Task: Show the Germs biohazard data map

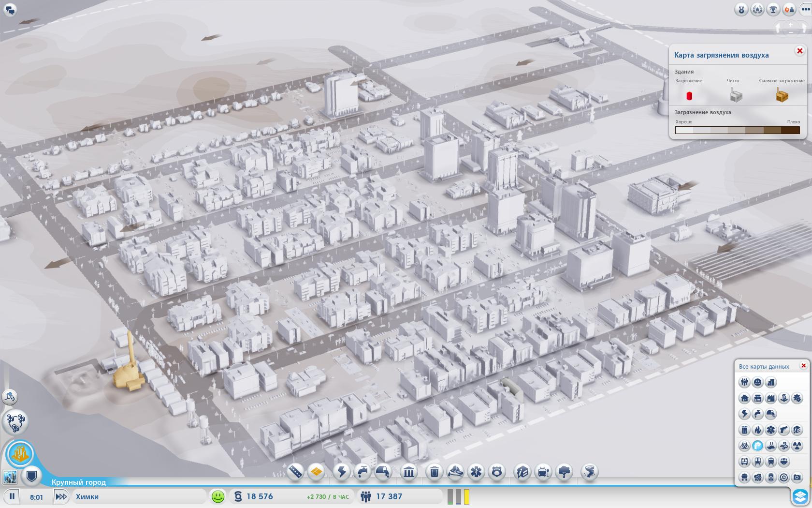Action: tap(744, 446)
